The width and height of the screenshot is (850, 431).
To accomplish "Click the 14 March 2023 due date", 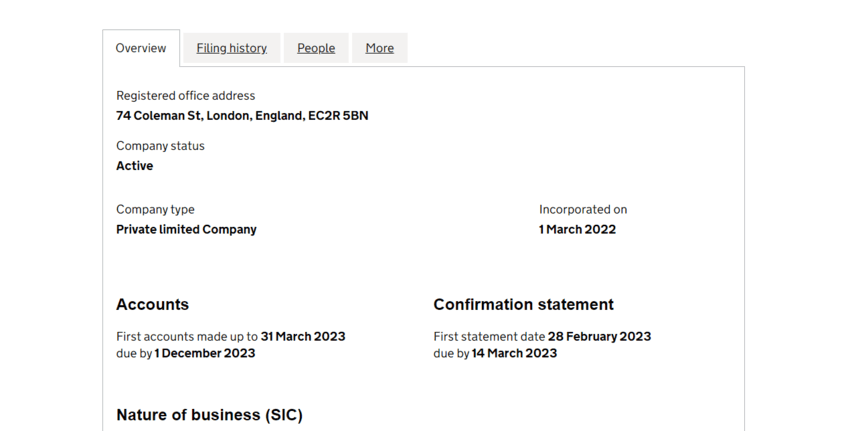I will [x=514, y=353].
